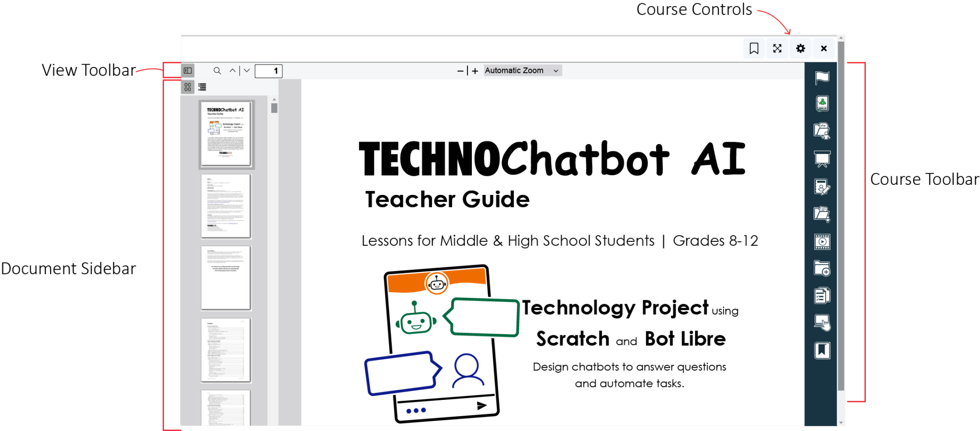
Task: Toggle the document sidebar button
Action: coord(188,71)
